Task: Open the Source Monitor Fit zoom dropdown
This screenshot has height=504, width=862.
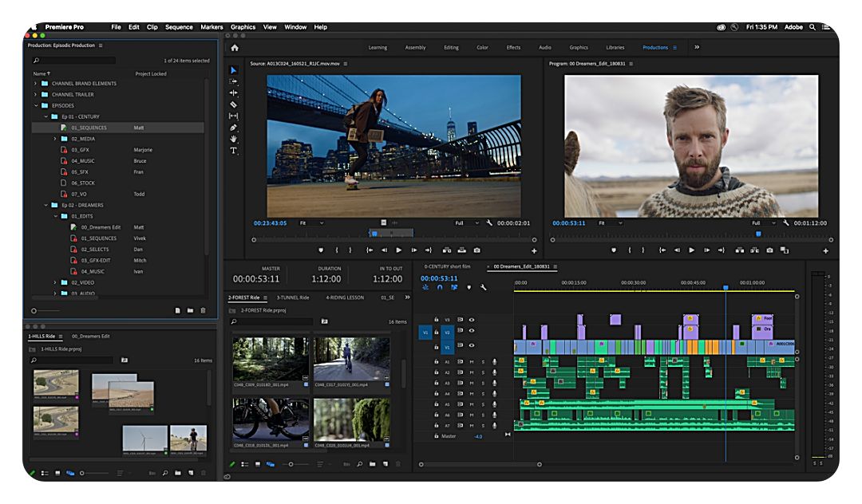Action: tap(311, 223)
